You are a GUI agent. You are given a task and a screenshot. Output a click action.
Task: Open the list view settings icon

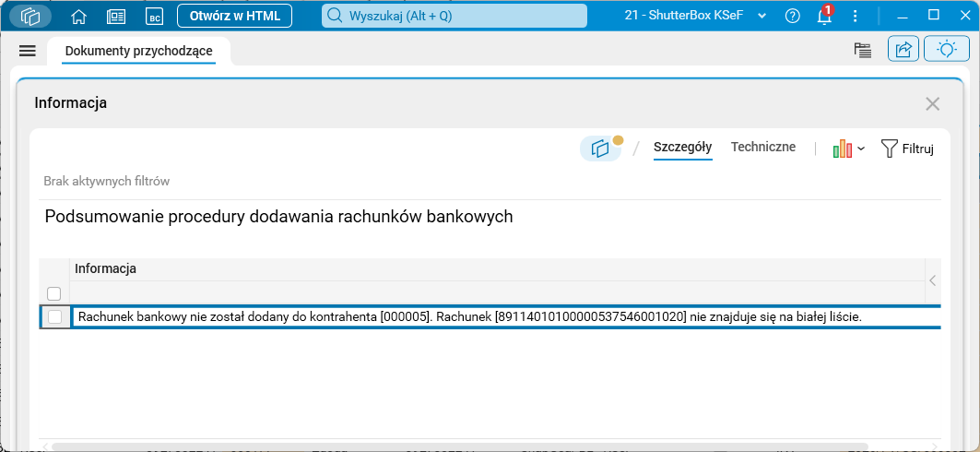pyautogui.click(x=863, y=51)
